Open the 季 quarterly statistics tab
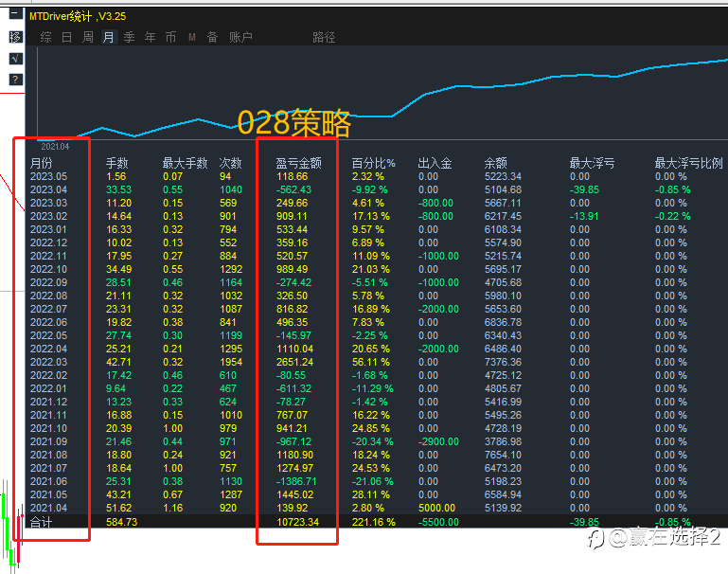Image resolution: width=728 pixels, height=574 pixels. 129,37
